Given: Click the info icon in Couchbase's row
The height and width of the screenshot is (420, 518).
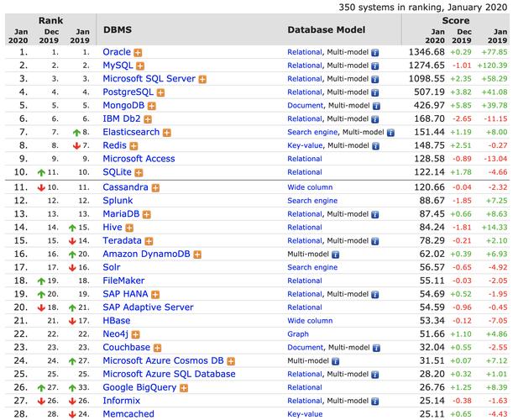Looking at the screenshot, I should (376, 348).
